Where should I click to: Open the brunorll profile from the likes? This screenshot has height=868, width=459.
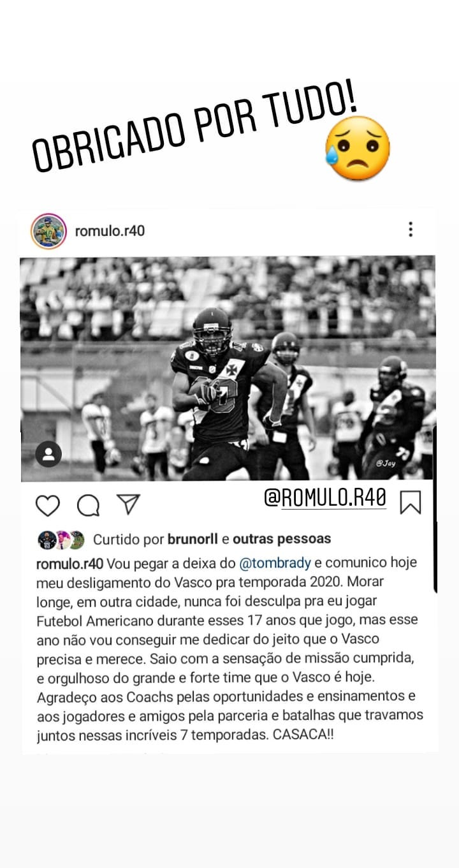tap(193, 539)
